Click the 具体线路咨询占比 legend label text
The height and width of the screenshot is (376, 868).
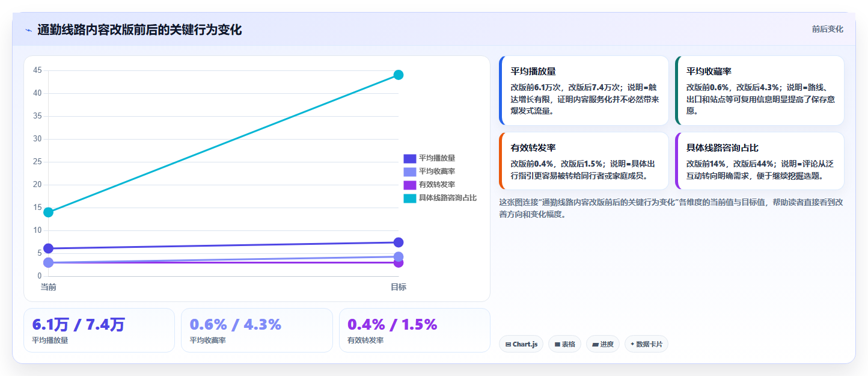(x=448, y=198)
